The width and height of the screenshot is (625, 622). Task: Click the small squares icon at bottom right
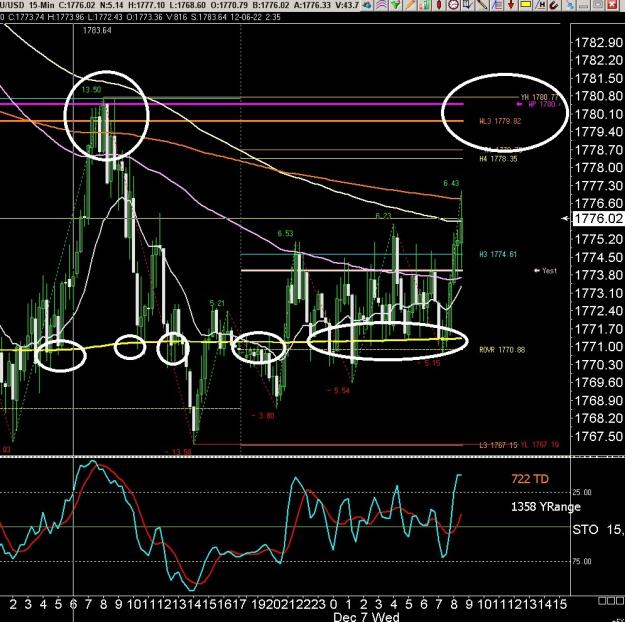point(611,600)
